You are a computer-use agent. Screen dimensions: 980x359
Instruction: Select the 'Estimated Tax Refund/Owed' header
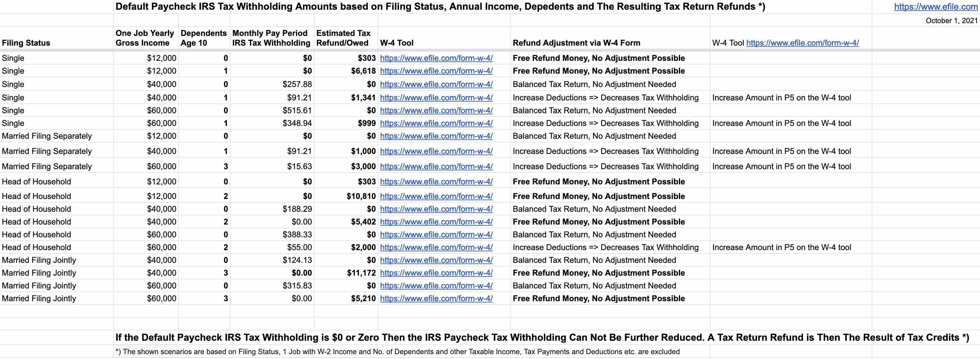(x=346, y=38)
